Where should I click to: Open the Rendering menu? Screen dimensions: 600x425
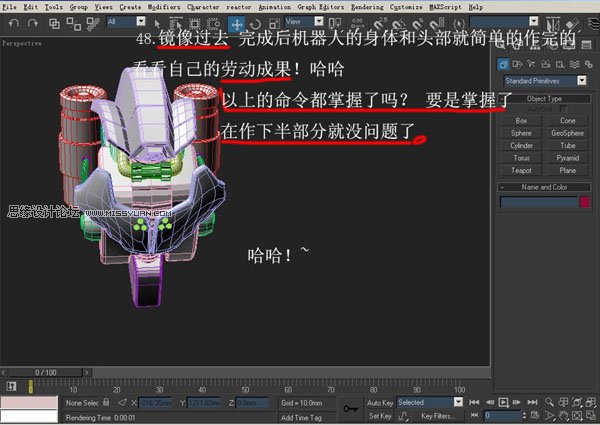[x=367, y=7]
